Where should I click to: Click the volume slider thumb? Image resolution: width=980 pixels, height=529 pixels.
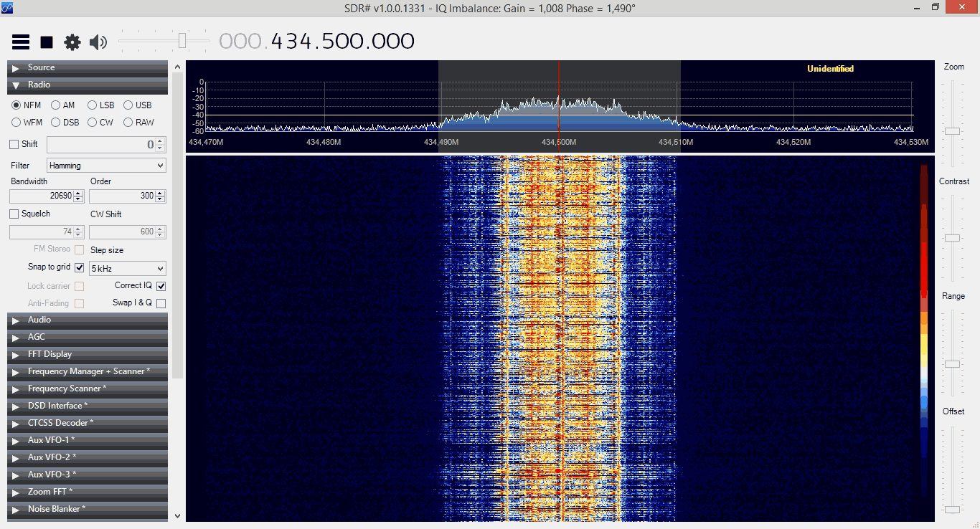182,41
